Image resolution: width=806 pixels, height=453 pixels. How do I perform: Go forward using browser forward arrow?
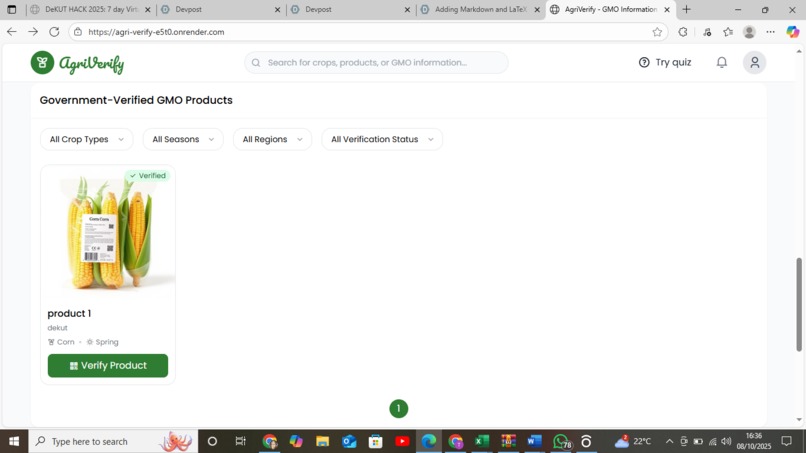tap(33, 32)
